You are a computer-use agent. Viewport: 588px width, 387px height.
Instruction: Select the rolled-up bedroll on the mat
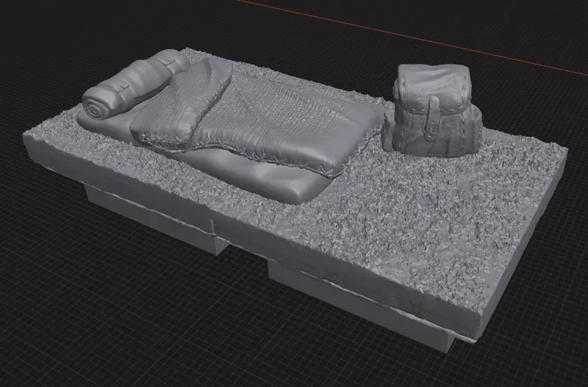click(x=135, y=84)
